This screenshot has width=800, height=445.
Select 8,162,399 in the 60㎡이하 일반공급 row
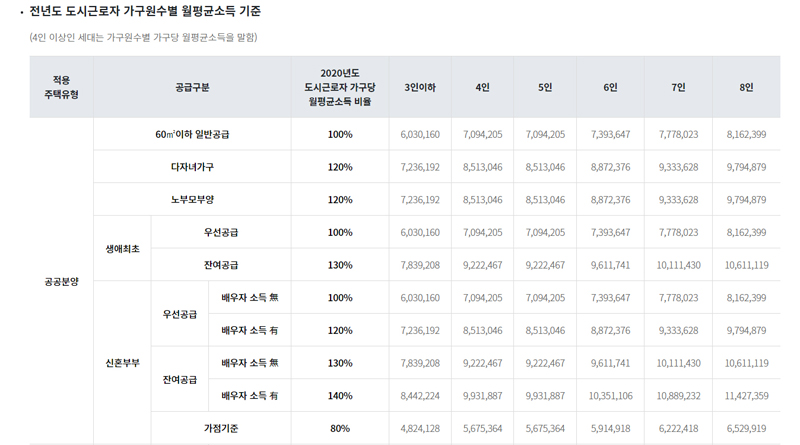[746, 134]
